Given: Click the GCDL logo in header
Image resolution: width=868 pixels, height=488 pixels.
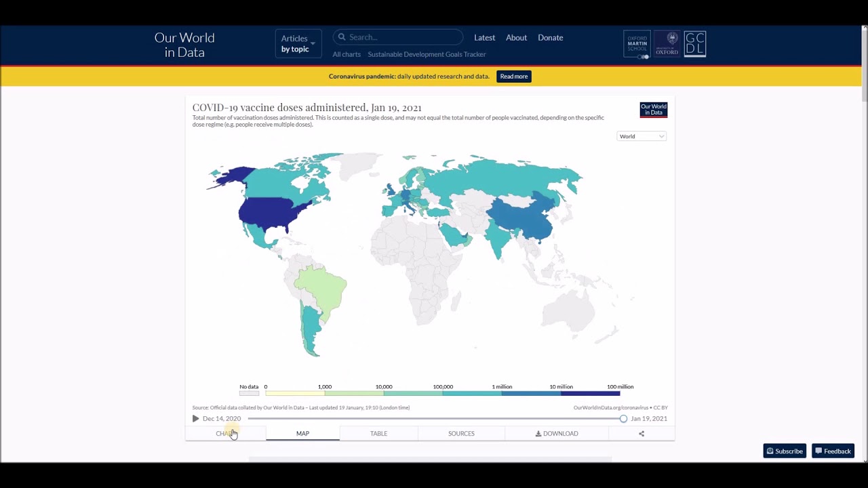Looking at the screenshot, I should point(694,44).
